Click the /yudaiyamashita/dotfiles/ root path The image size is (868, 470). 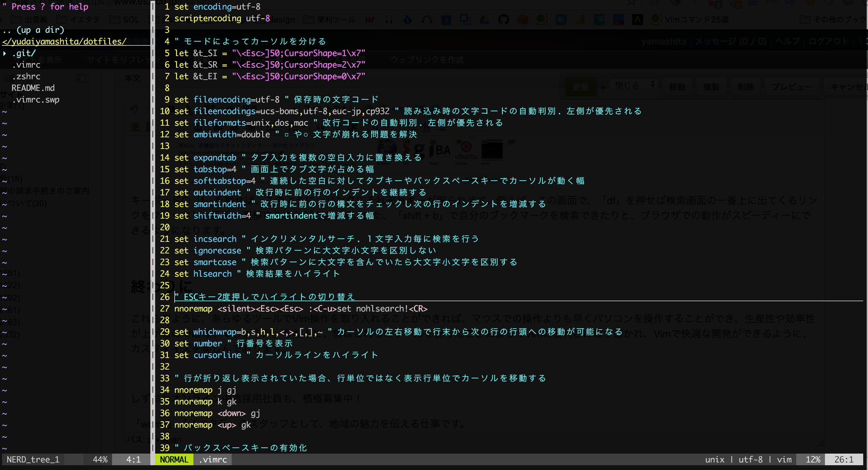(x=64, y=42)
